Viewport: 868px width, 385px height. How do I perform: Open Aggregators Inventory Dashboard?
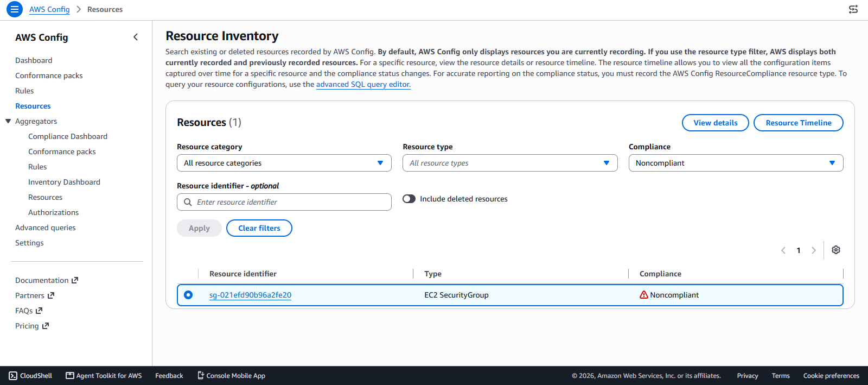pos(64,182)
